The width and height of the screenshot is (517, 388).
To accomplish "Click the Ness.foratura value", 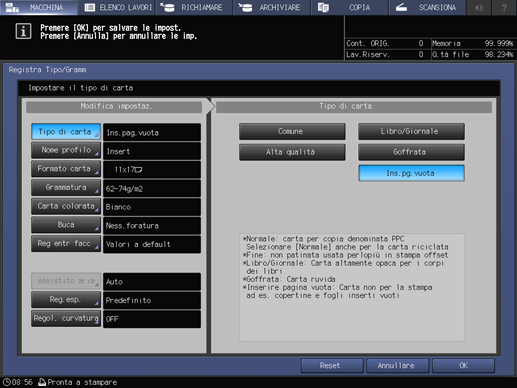I will pos(152,226).
